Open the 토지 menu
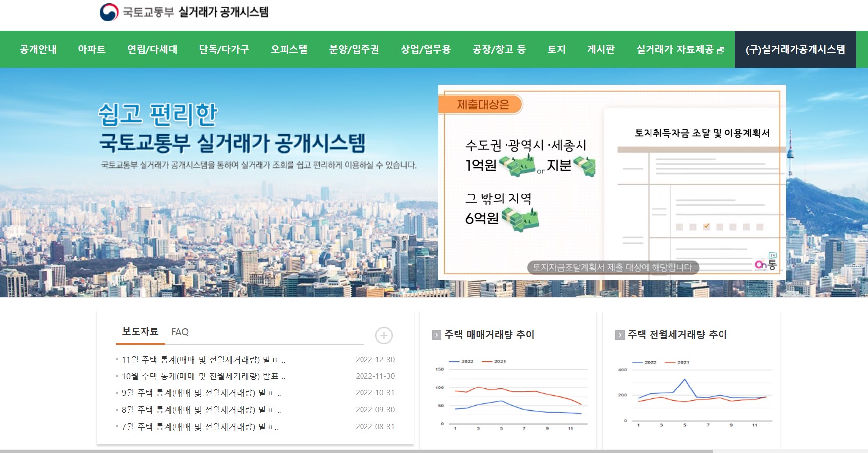Viewport: 868px width, 453px height. click(556, 49)
